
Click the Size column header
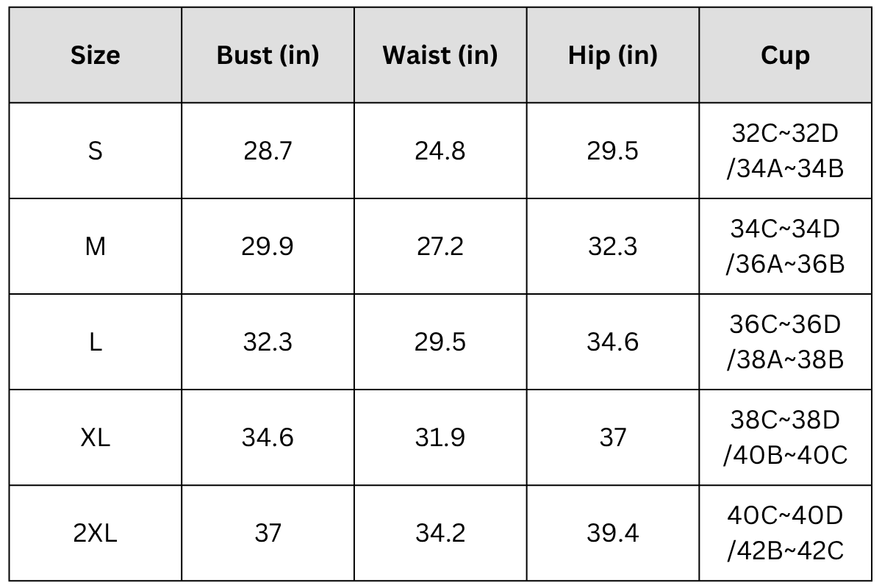[x=96, y=55]
